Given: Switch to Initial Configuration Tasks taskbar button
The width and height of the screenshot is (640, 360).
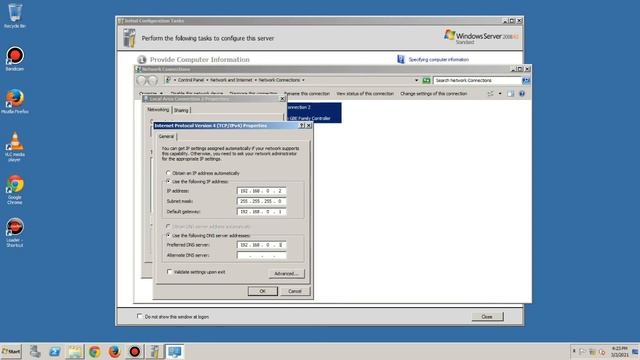Looking at the screenshot, I should (x=155, y=351).
